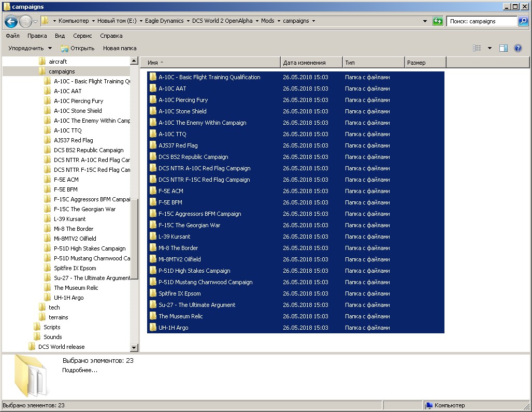The image size is (532, 412).
Task: Open the view options dropdown arrow
Action: [x=490, y=48]
